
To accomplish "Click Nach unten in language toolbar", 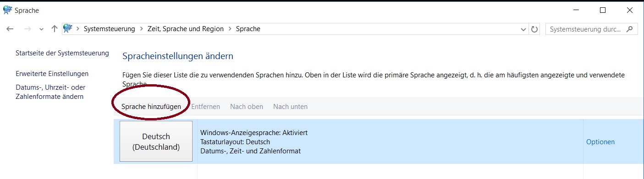I will pos(290,107).
